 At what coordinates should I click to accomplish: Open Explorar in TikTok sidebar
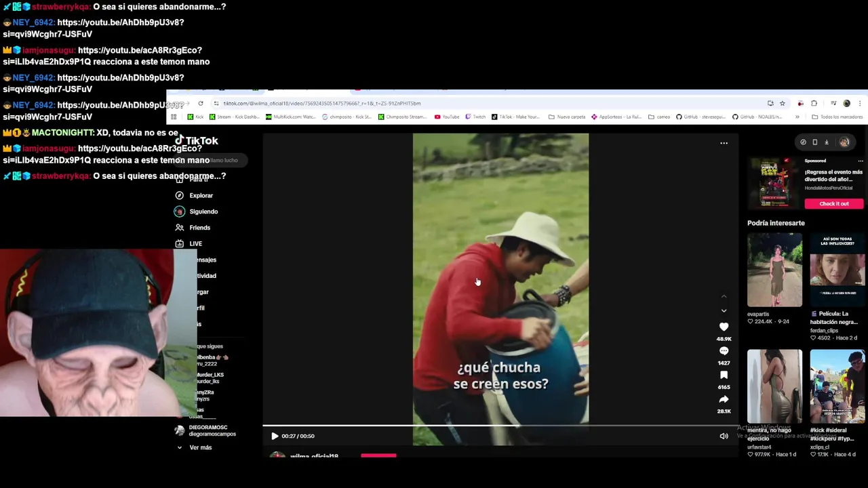click(x=201, y=195)
